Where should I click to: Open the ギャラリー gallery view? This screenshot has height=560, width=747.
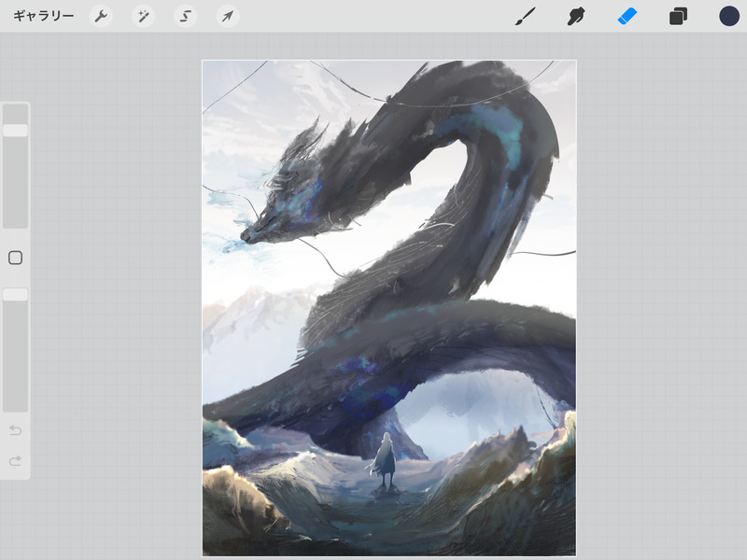pos(43,16)
